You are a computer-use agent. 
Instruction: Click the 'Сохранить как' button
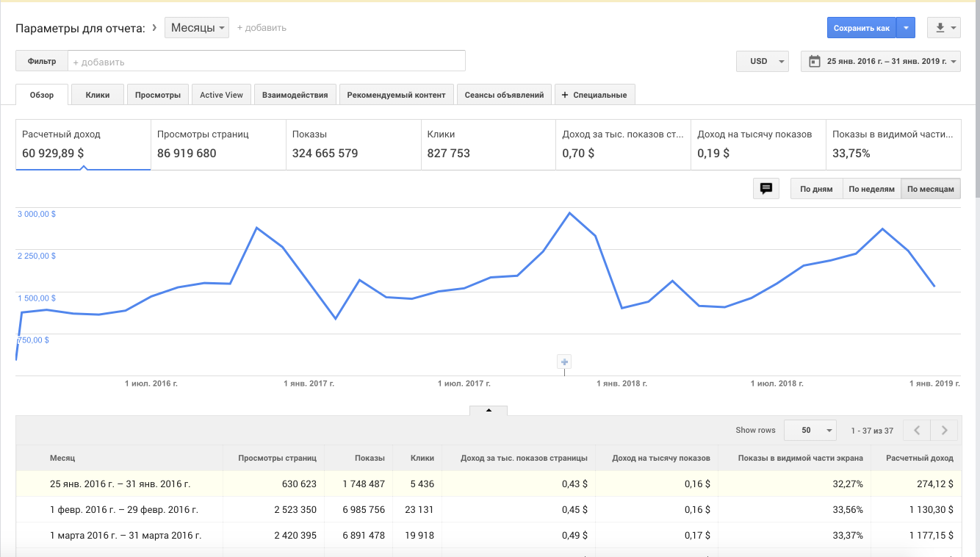(x=862, y=28)
